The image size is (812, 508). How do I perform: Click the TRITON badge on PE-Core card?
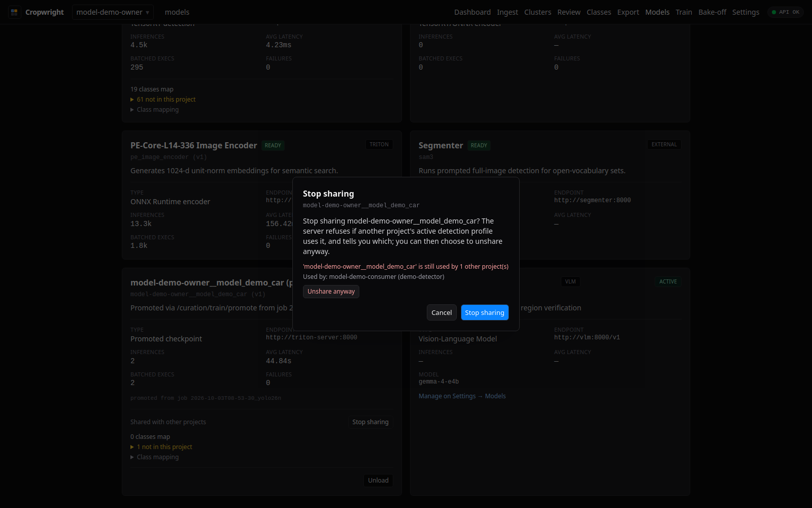379,145
